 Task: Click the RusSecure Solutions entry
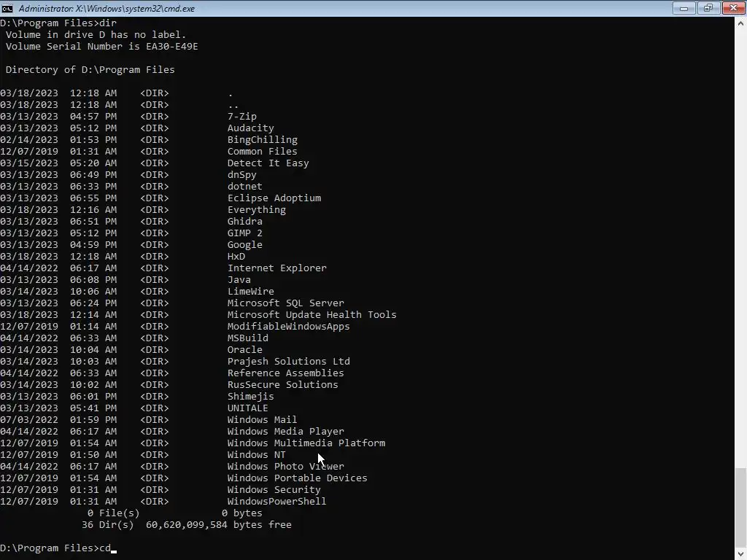[x=283, y=385]
